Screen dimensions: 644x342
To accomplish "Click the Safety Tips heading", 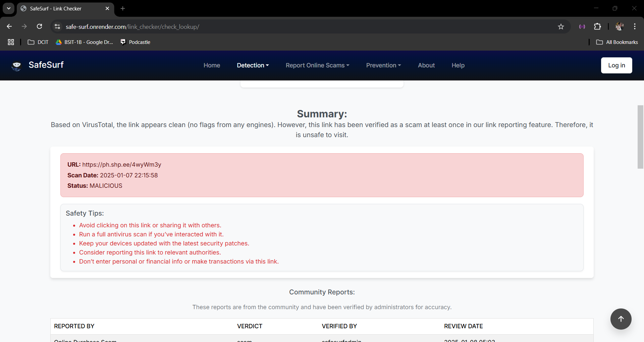I will click(x=85, y=213).
